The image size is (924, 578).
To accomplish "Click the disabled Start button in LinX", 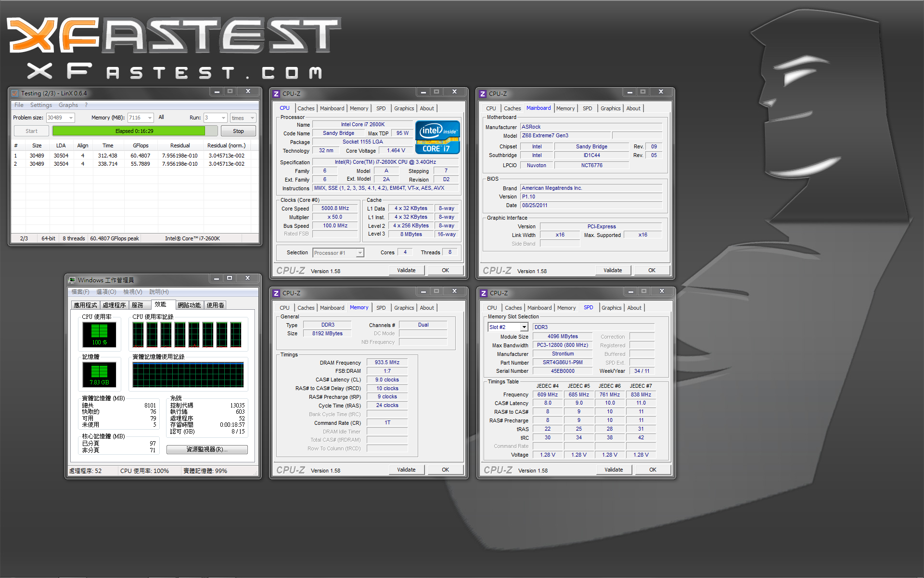I will 31,131.
